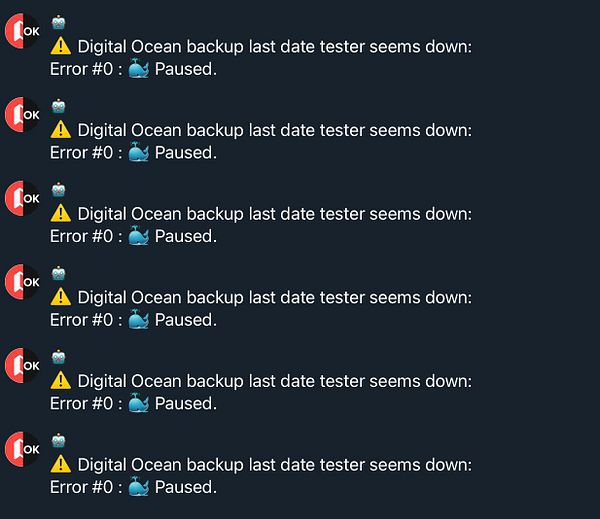Open the OK avatar on the second message
Image resolution: width=600 pixels, height=519 pixels.
click(x=23, y=114)
